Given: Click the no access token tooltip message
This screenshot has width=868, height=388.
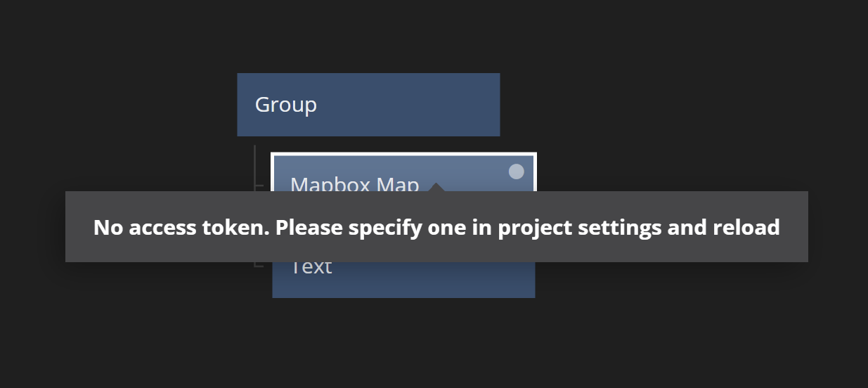Looking at the screenshot, I should click(436, 227).
